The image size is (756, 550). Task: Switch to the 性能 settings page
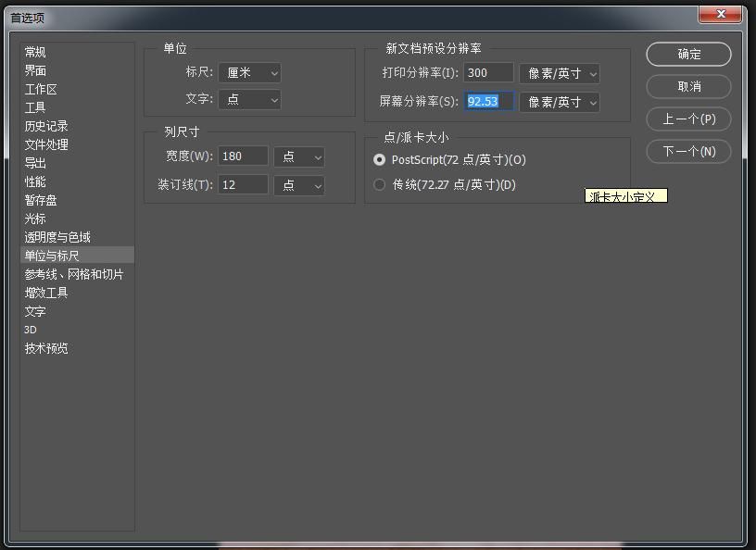click(34, 181)
